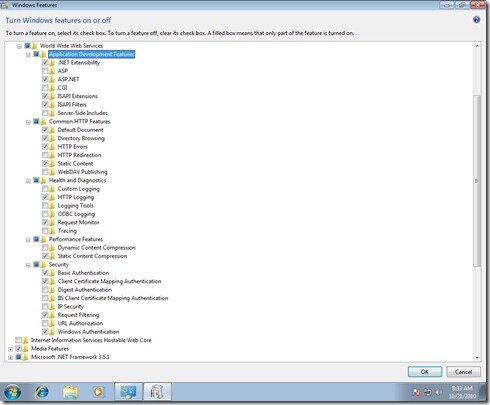This screenshot has height=405, width=490.
Task: Click the scrollbar up arrow
Action: click(x=477, y=46)
